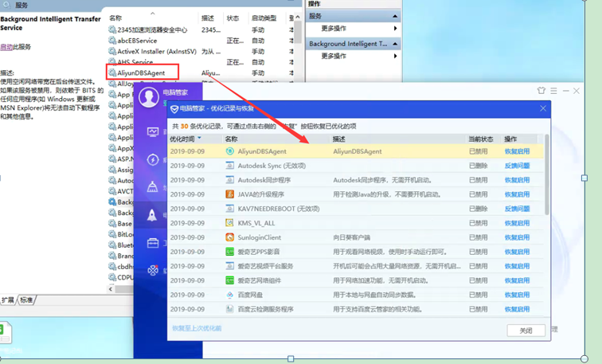Click the Services list vertical scrollbar thumb
Viewport: 602px width, 364px height.
298,32
